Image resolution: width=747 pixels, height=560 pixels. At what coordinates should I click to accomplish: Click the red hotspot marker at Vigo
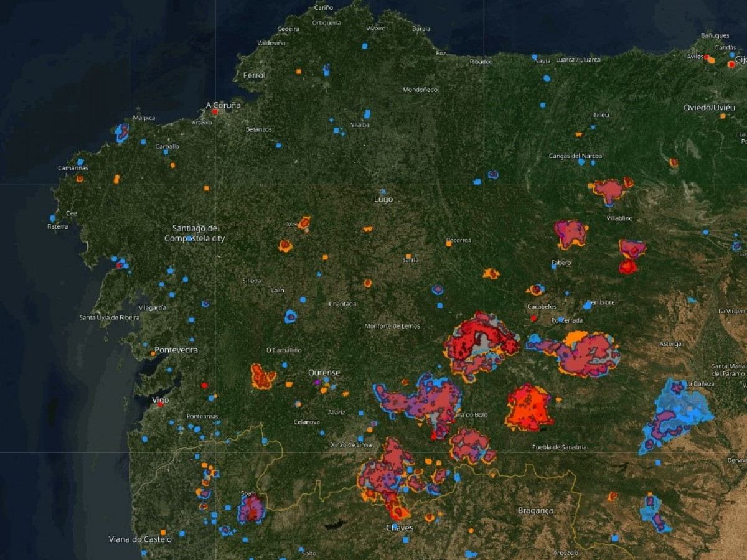pos(161,404)
